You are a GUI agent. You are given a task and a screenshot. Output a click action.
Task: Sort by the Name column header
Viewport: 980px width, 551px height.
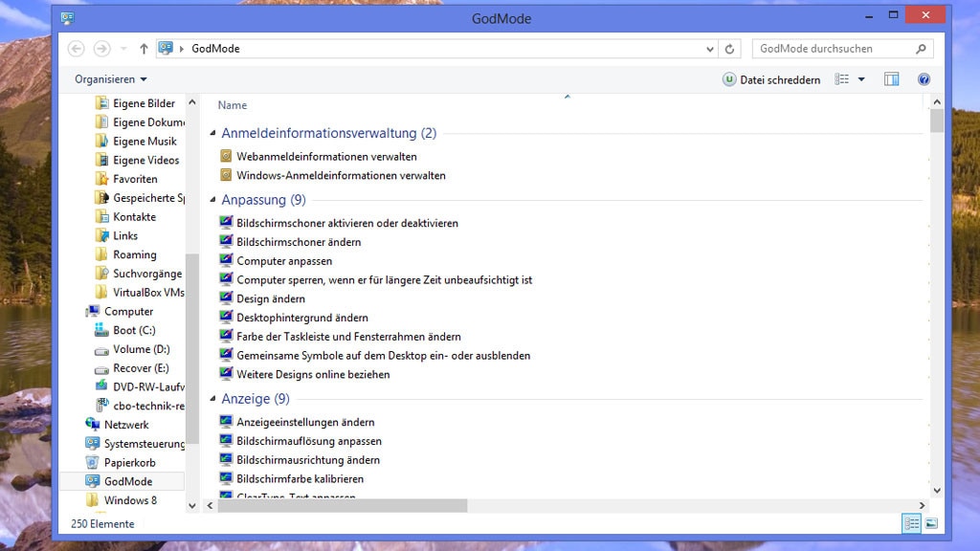[233, 105]
